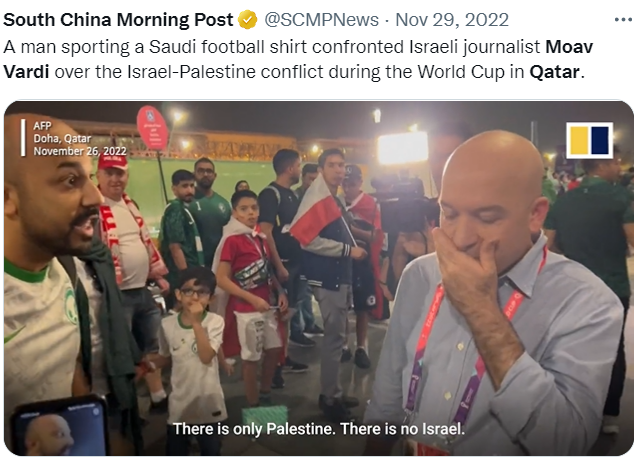Open the Nov 29, 2022 timestamp link
The image size is (634, 460).
[452, 19]
